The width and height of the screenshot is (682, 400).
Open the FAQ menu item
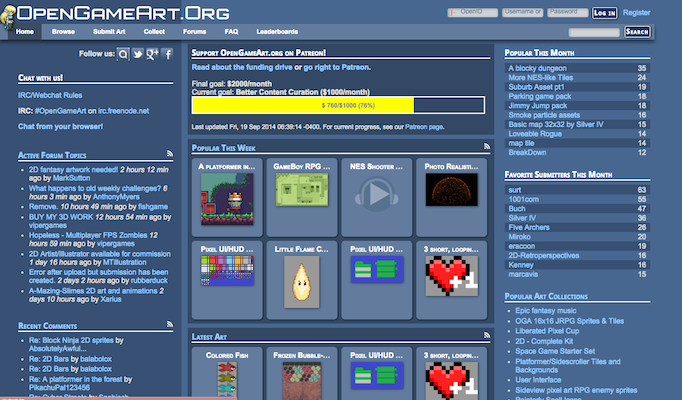231,32
